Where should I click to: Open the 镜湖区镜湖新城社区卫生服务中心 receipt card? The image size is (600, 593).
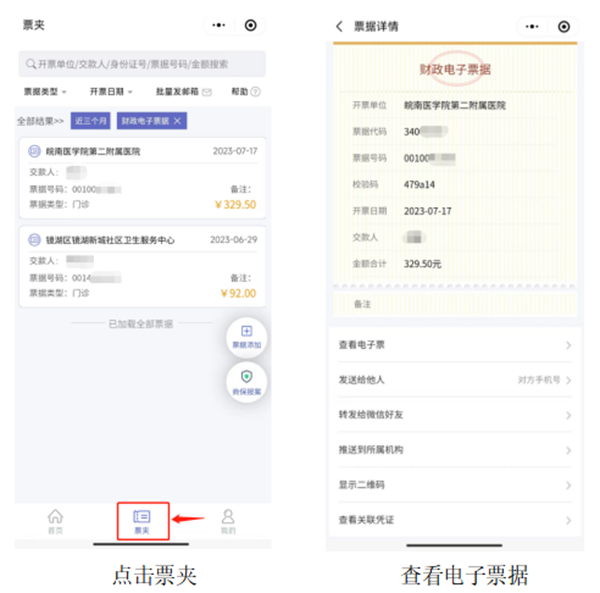tap(142, 267)
